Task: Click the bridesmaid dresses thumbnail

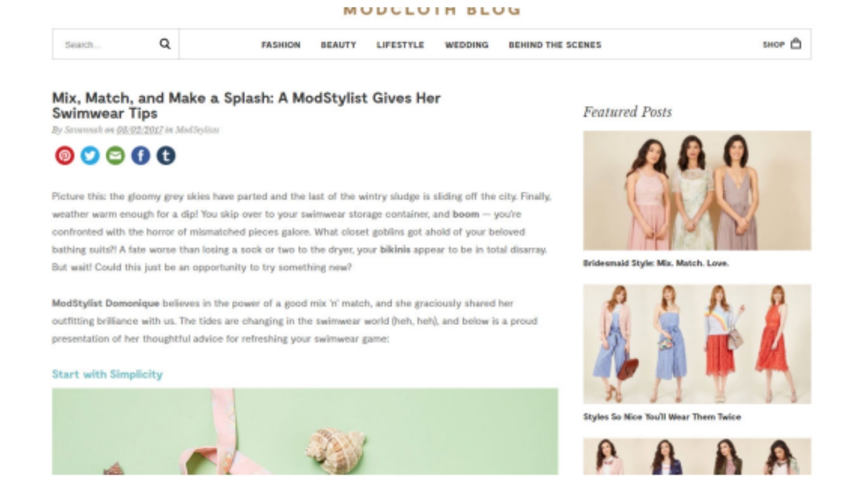Action: click(x=697, y=191)
